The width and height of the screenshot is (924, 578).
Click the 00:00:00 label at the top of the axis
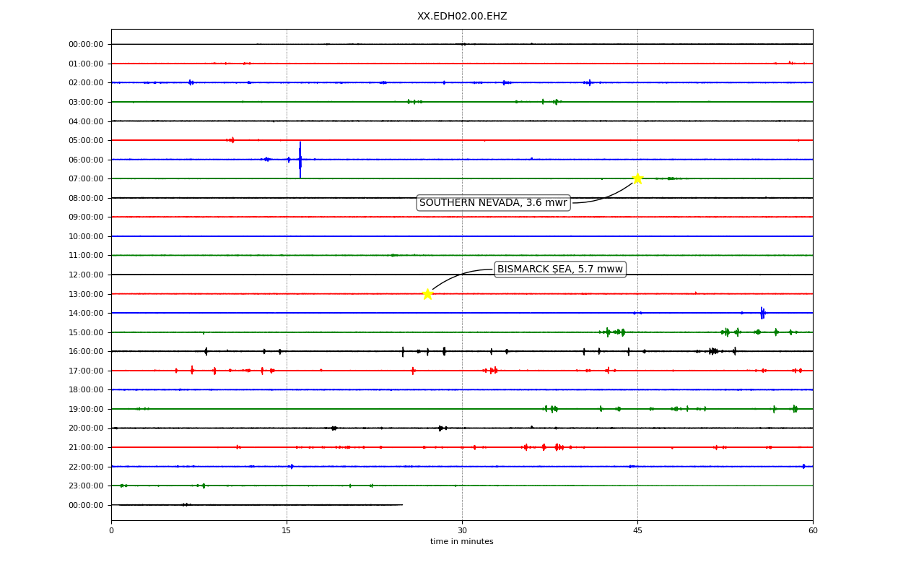click(86, 44)
